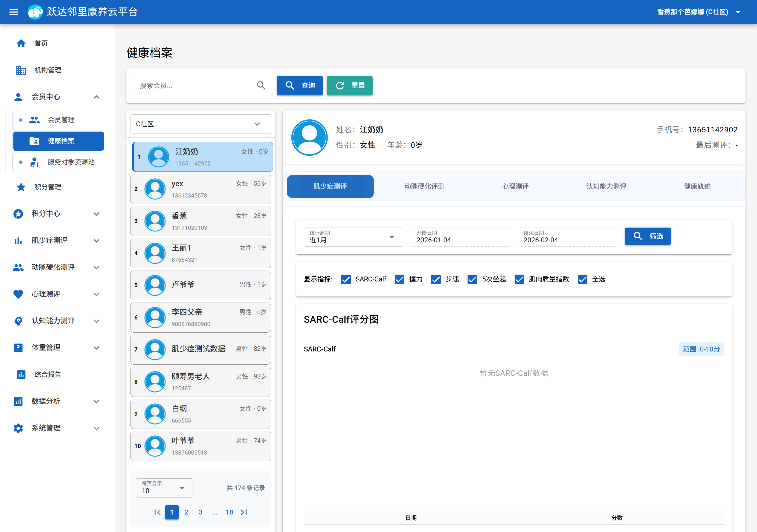Click the 积分中心 star badge icon
Screen dimensions: 757x532
(18, 214)
